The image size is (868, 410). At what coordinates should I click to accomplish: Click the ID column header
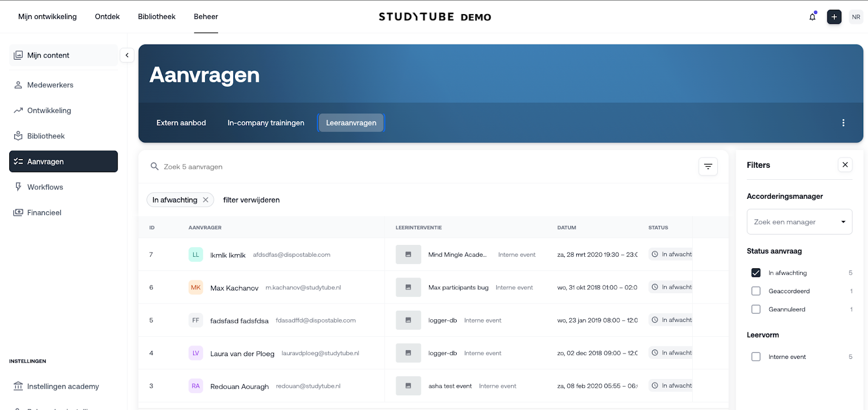tap(152, 228)
